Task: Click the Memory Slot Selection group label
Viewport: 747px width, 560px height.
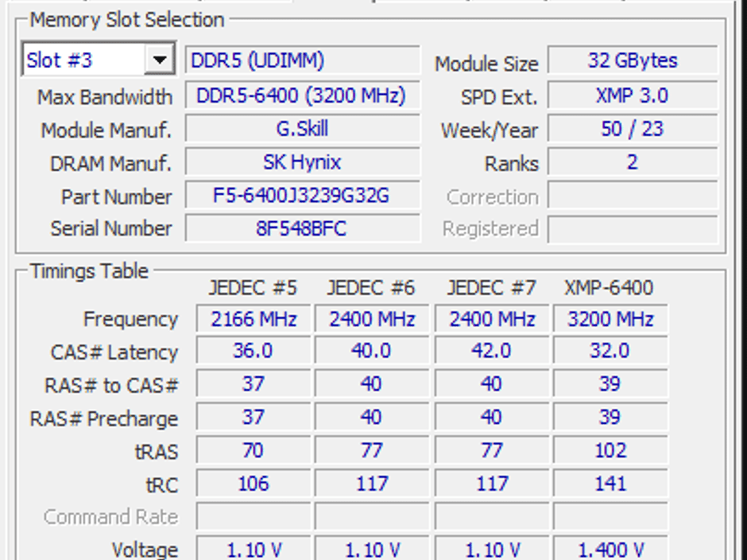Action: click(127, 20)
